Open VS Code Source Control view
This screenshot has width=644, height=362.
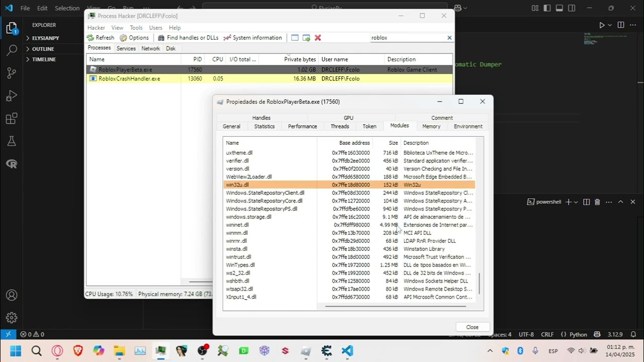point(12,73)
